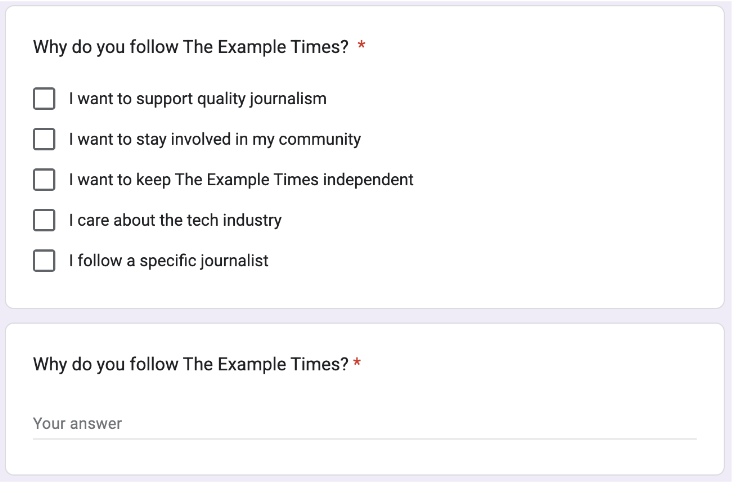The height and width of the screenshot is (482, 736).
Task: Focus the 'Your answer' text field
Action: (x=365, y=424)
